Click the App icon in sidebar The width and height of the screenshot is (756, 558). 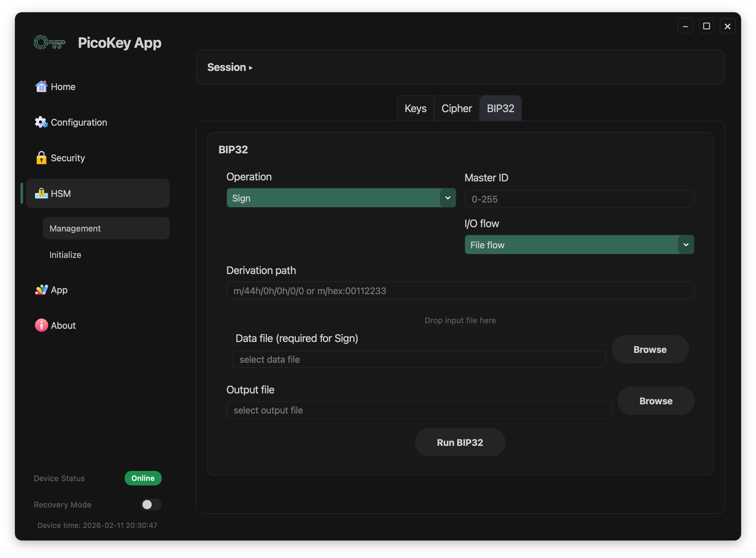click(x=41, y=290)
